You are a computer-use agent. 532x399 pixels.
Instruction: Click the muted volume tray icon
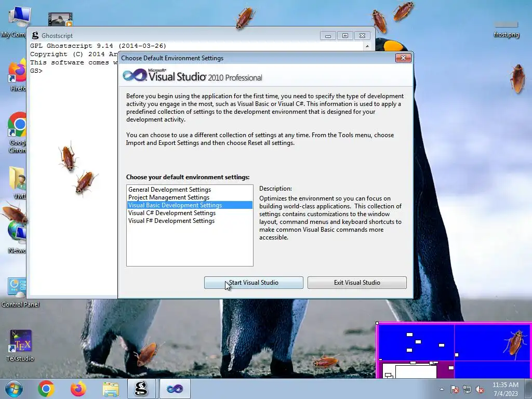[480, 390]
